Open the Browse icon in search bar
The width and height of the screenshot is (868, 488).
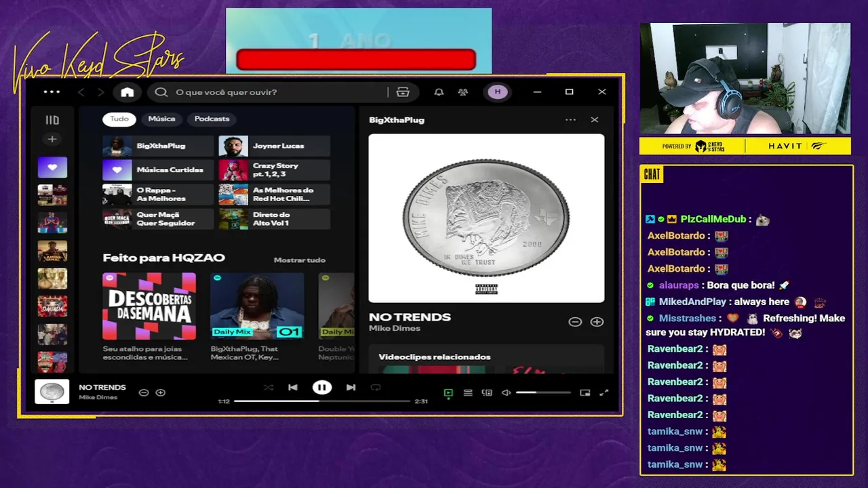(403, 92)
